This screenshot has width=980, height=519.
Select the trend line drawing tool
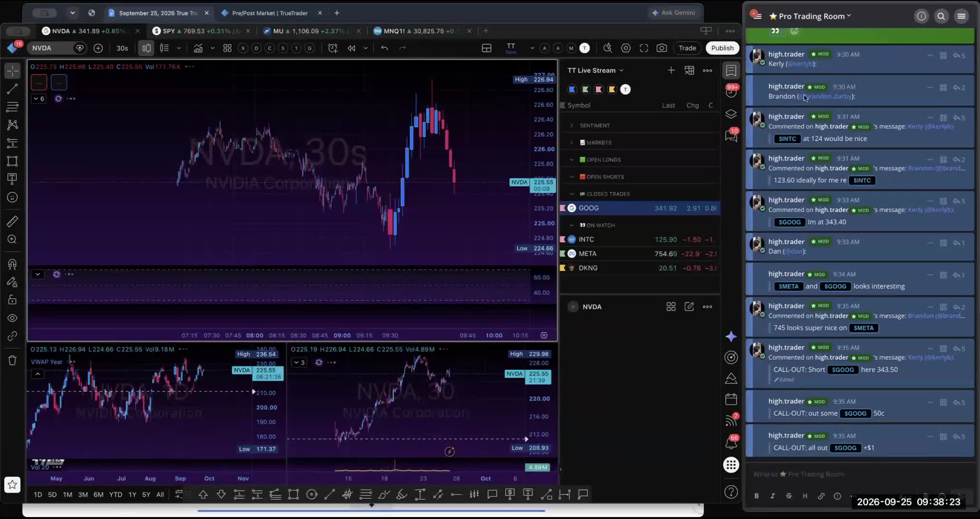pyautogui.click(x=12, y=88)
